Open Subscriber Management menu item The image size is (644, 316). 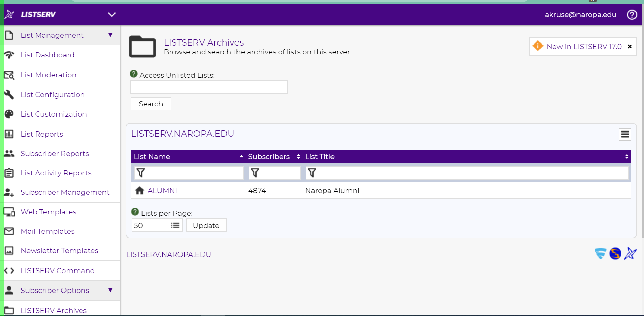point(65,192)
